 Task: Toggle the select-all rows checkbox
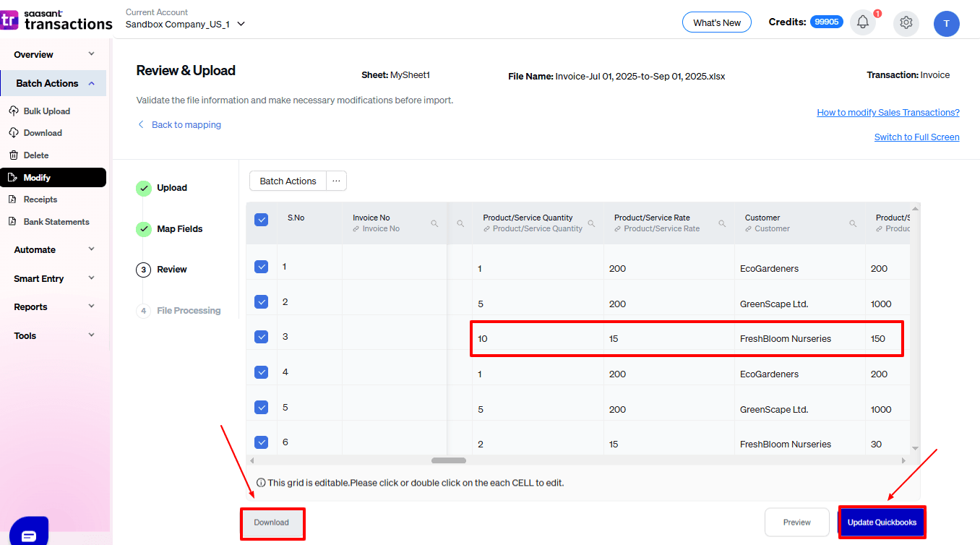tap(261, 220)
